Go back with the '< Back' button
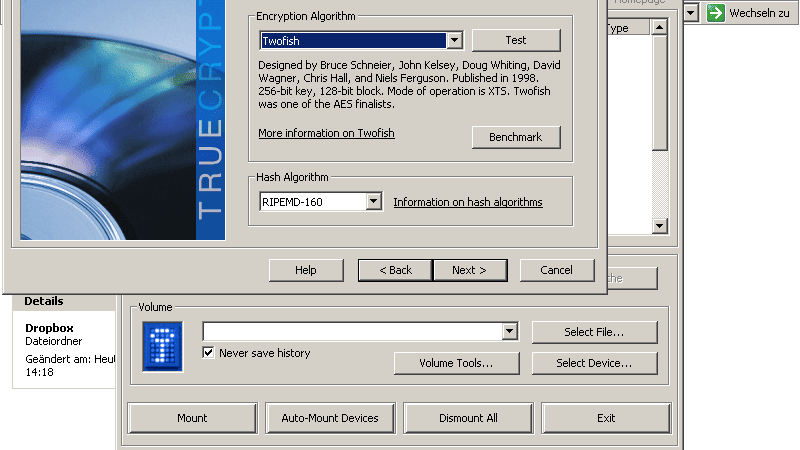The height and width of the screenshot is (450, 800). (395, 270)
